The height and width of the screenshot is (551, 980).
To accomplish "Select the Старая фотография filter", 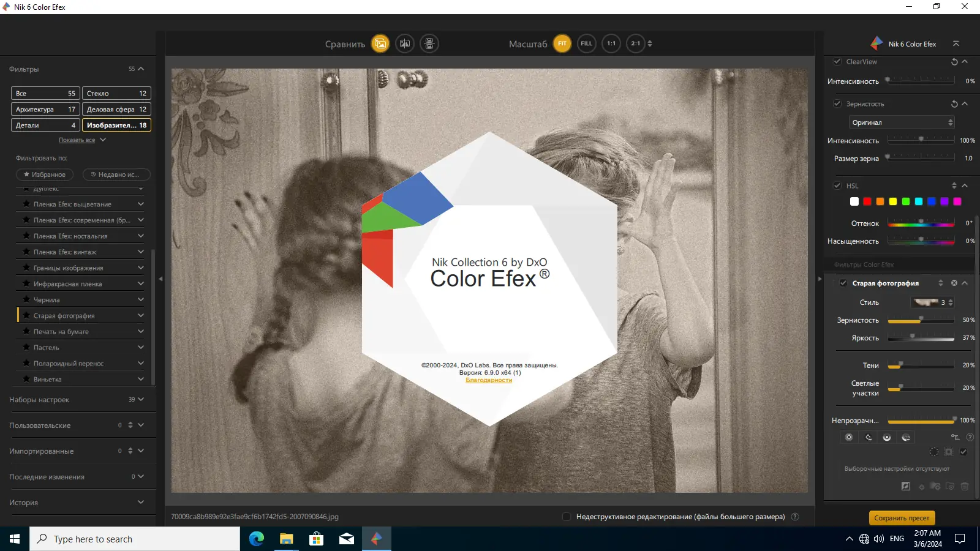I will [x=64, y=315].
